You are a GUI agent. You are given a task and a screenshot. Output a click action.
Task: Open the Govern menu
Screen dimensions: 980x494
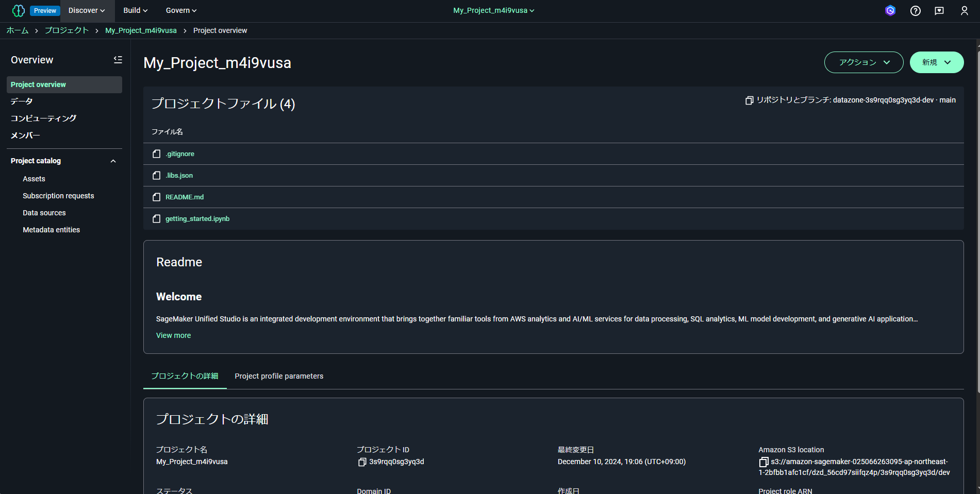[181, 10]
